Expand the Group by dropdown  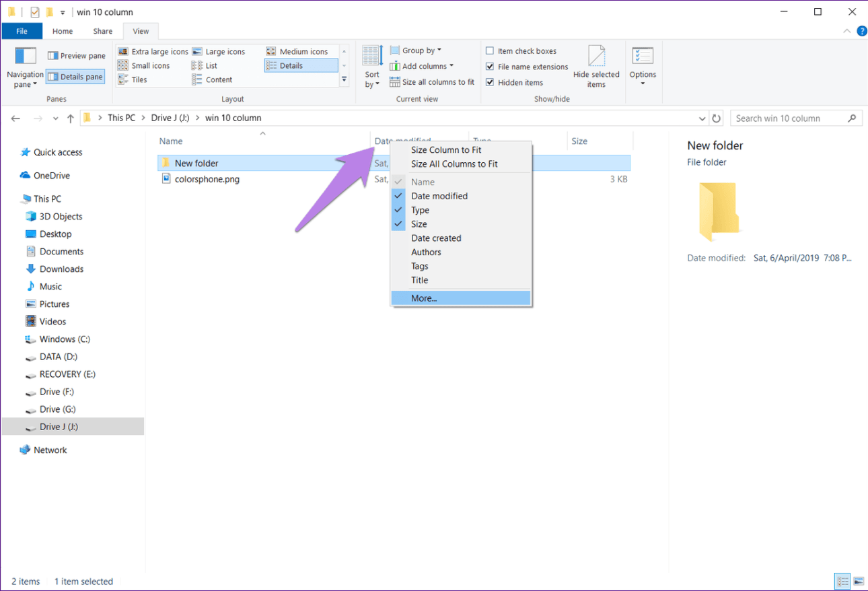421,50
